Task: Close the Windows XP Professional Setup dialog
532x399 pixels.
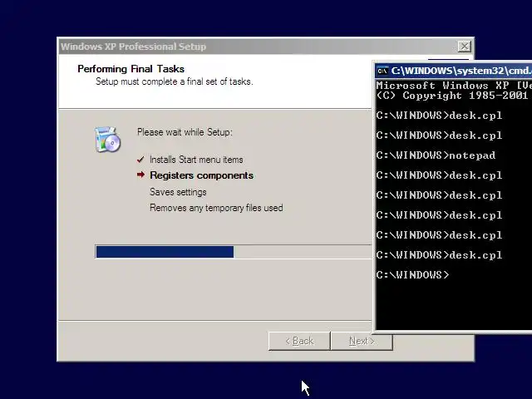Action: (464, 47)
